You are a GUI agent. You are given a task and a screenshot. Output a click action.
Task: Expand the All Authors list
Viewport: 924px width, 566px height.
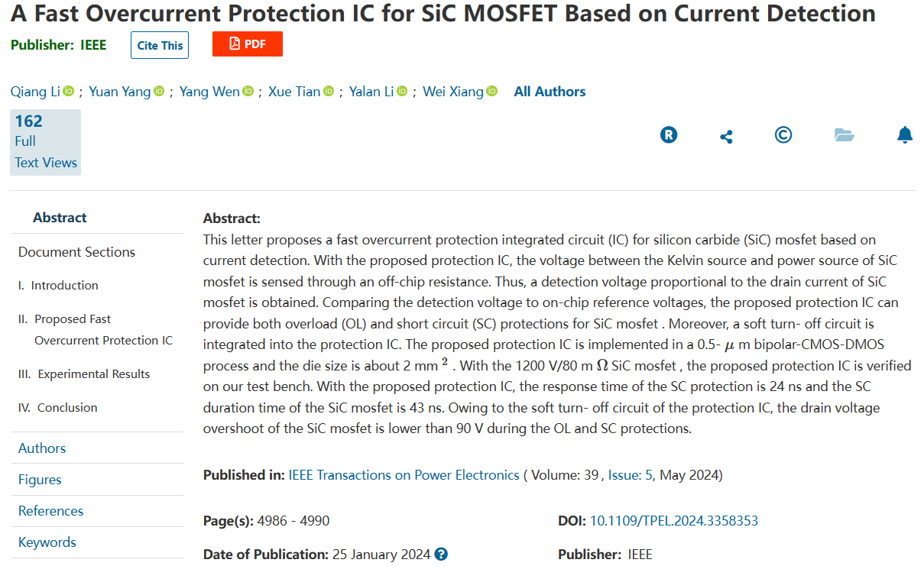pyautogui.click(x=550, y=92)
